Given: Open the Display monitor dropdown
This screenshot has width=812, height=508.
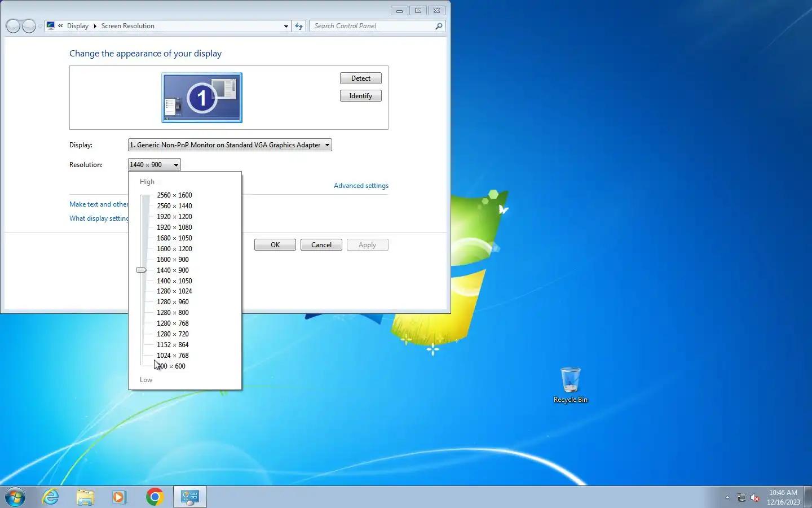Looking at the screenshot, I should tap(230, 145).
